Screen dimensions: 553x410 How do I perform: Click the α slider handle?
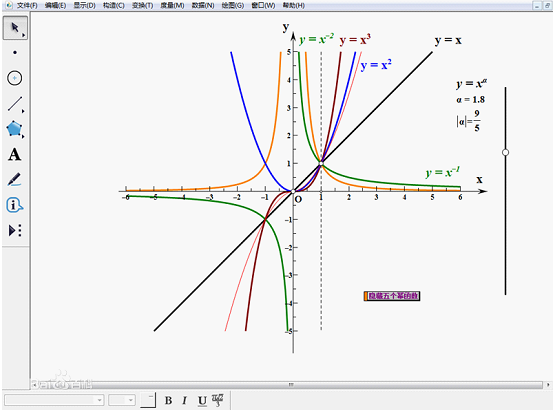coord(505,152)
